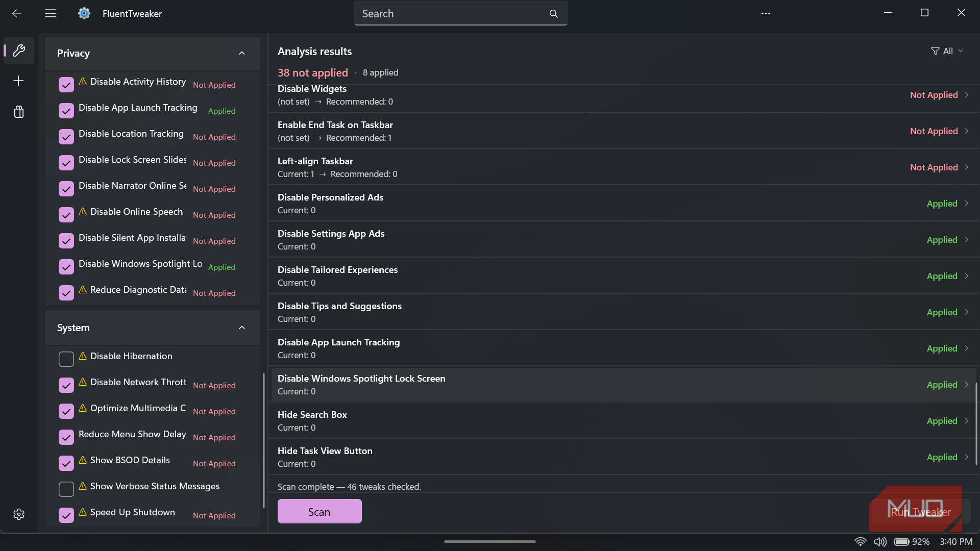980x551 pixels.
Task: Expand the Left-align Taskbar result chevron
Action: click(966, 167)
